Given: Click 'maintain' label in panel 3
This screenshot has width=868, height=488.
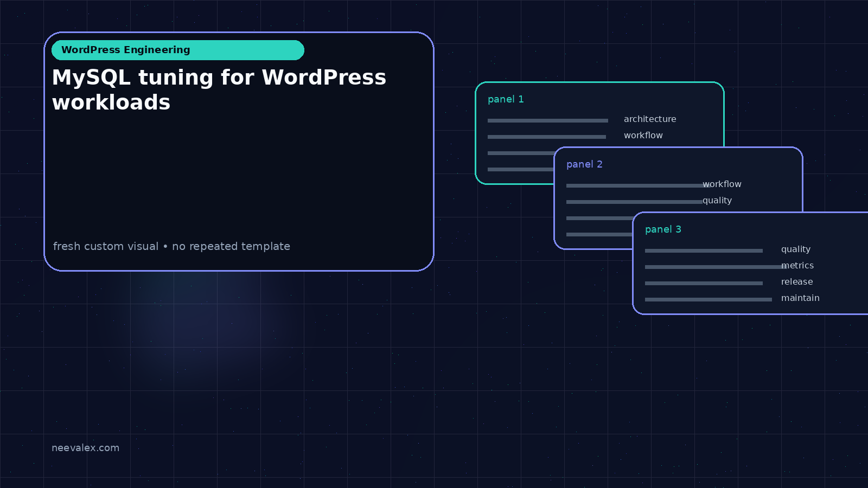Looking at the screenshot, I should click(x=800, y=298).
